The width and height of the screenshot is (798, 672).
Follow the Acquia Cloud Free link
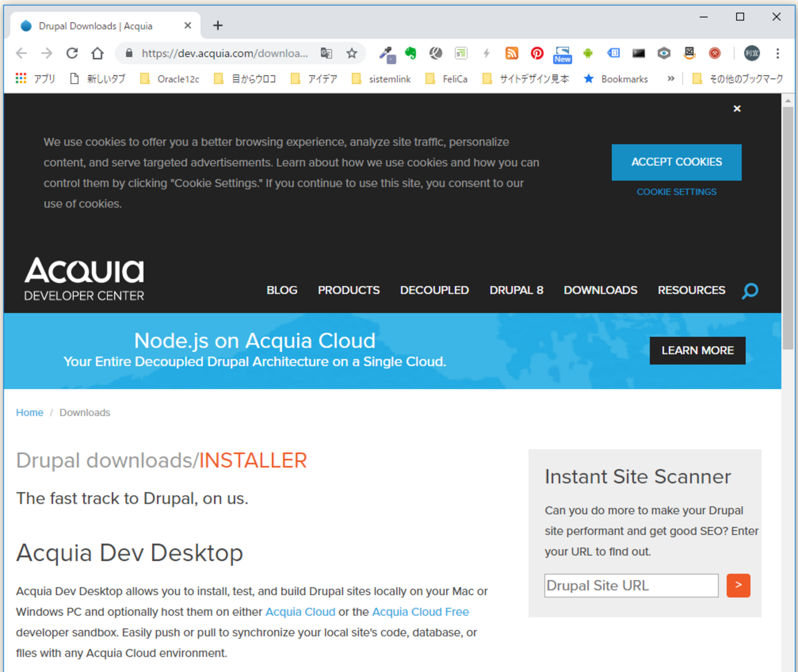(x=420, y=612)
